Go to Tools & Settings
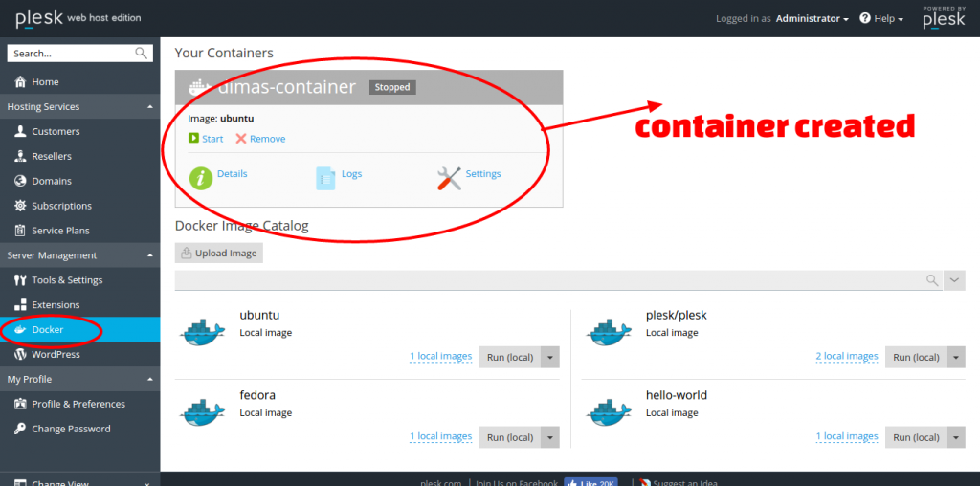Viewport: 980px width, 486px height. coord(67,280)
